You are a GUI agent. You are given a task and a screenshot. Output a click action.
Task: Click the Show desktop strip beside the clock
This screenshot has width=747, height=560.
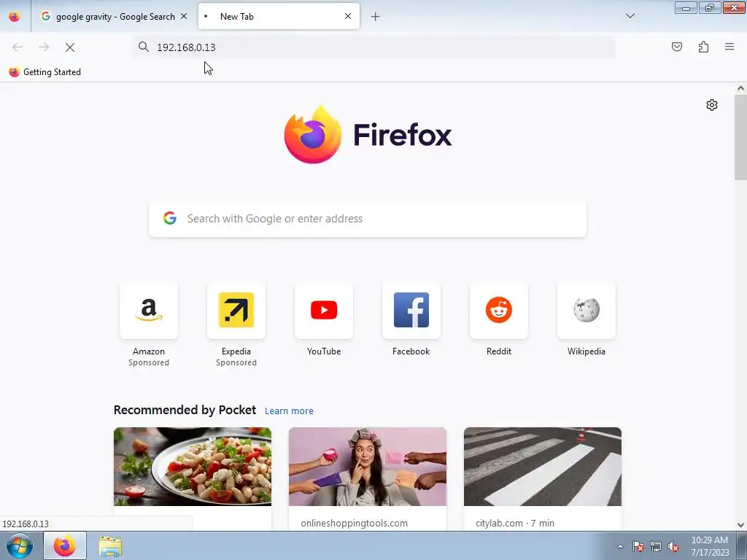(743, 545)
